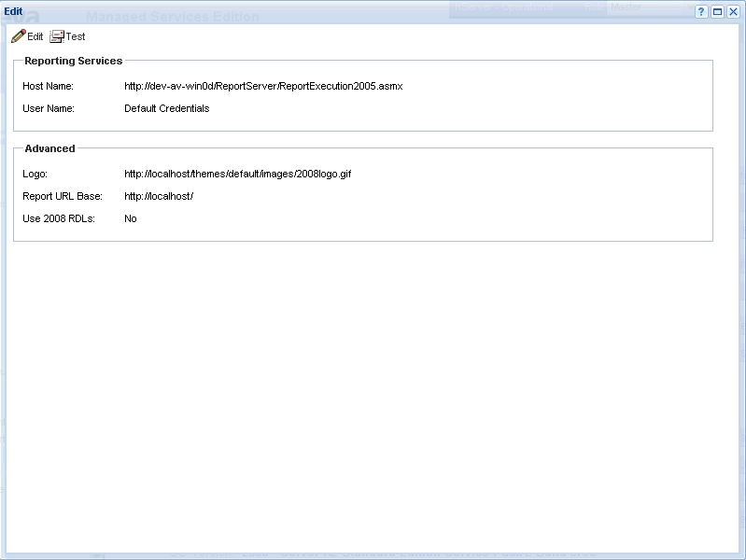Click the Edit dialog title bar text
Image resolution: width=746 pixels, height=560 pixels.
pos(14,11)
